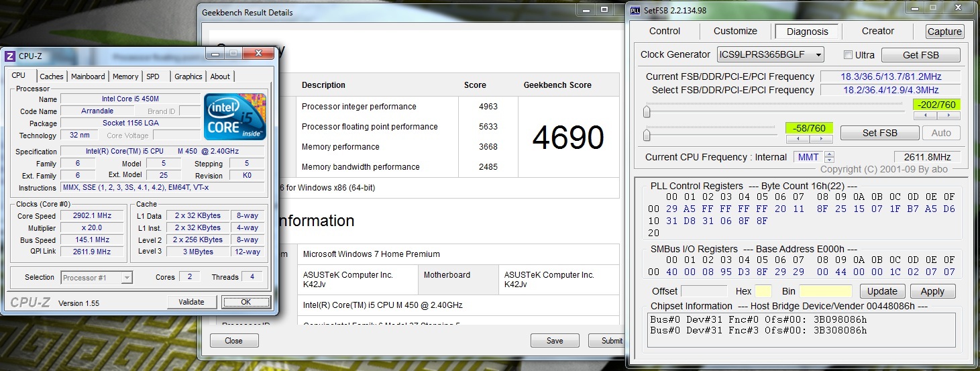Open the Processor #1 Selection dropdown in CPU-Z
980x371 pixels.
[x=97, y=277]
